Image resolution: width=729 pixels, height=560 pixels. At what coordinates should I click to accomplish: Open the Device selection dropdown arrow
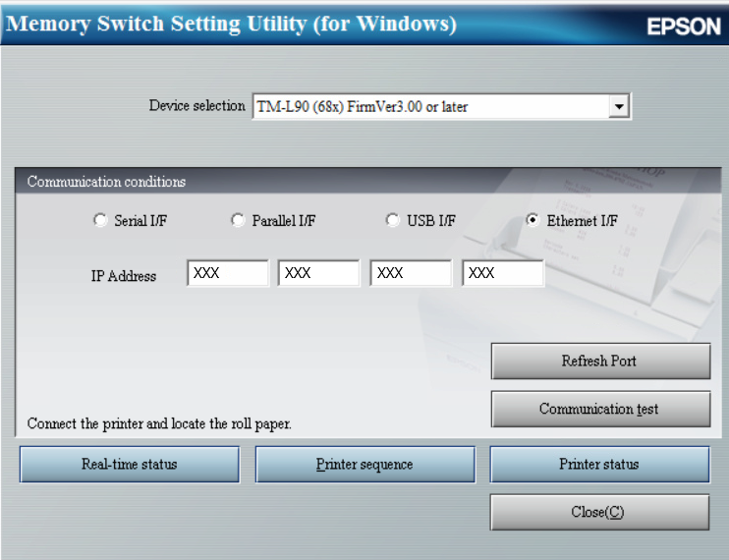(618, 106)
